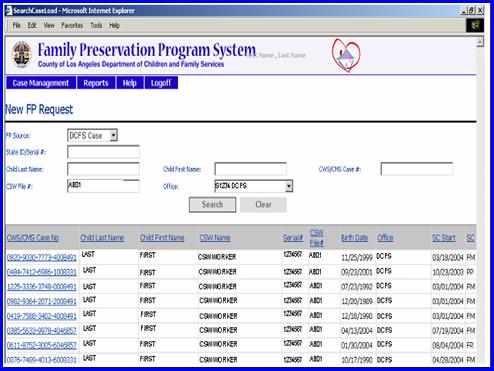This screenshot has height=371, width=494.
Task: Click birth date 04/13/2004
Action: click(357, 331)
